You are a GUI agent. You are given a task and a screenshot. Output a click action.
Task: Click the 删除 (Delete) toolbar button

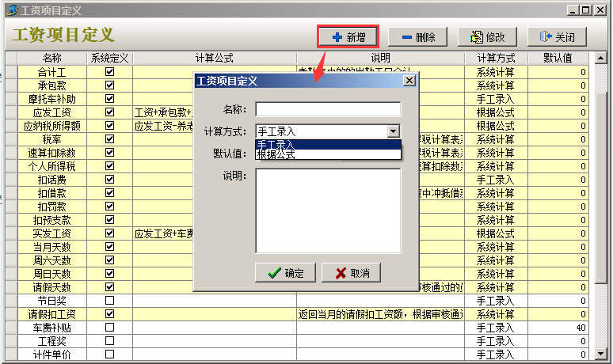418,36
